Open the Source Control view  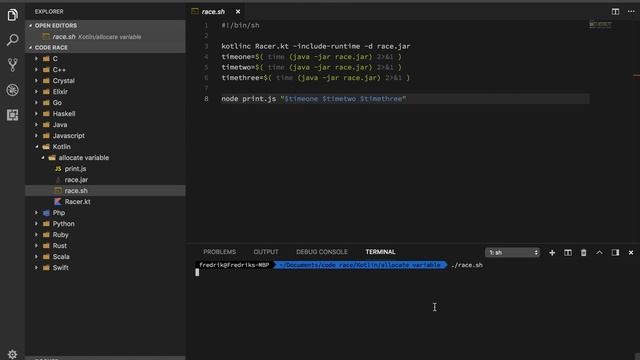click(x=12, y=65)
